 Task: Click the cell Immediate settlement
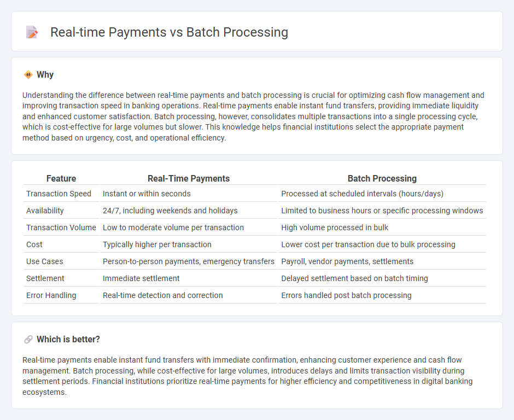[189, 278]
